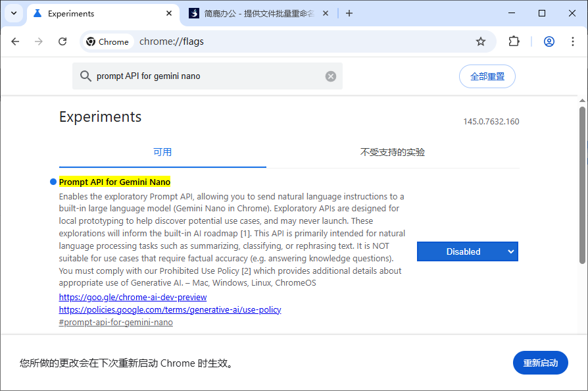Clear the search query with the X icon
Screen dimensions: 588x391
click(331, 76)
